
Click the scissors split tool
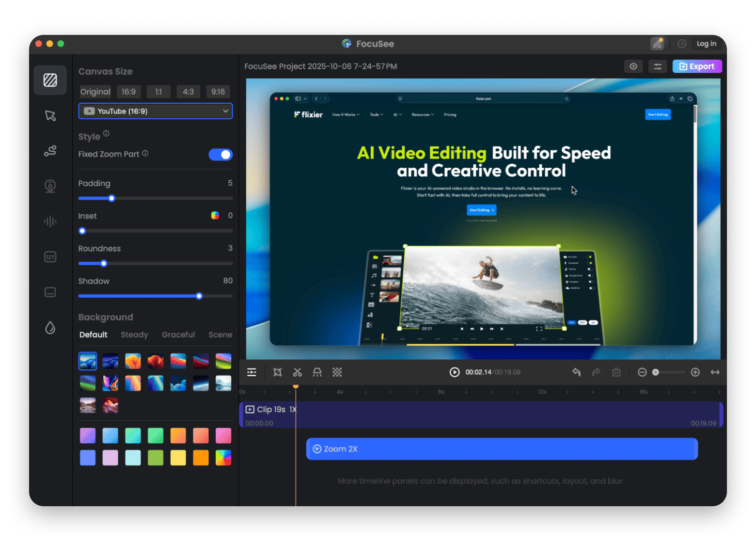(x=297, y=372)
